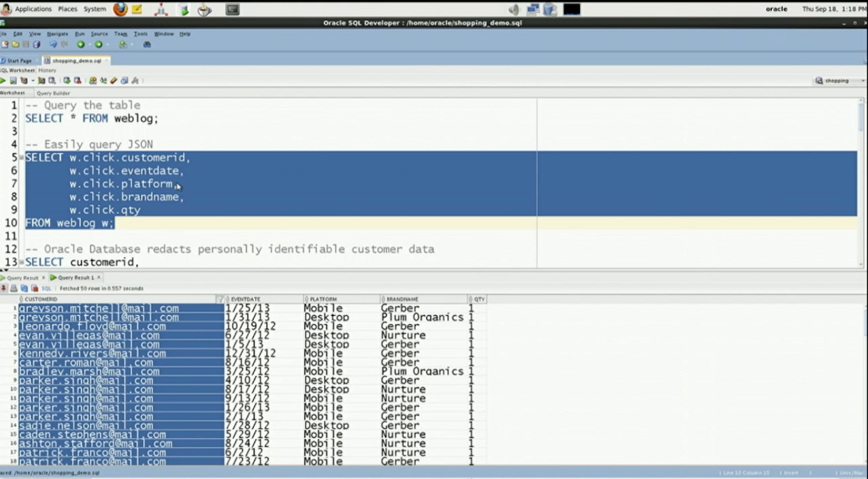This screenshot has width=868, height=479.
Task: Collapse the code fold marker on line 5
Action: (x=22, y=158)
